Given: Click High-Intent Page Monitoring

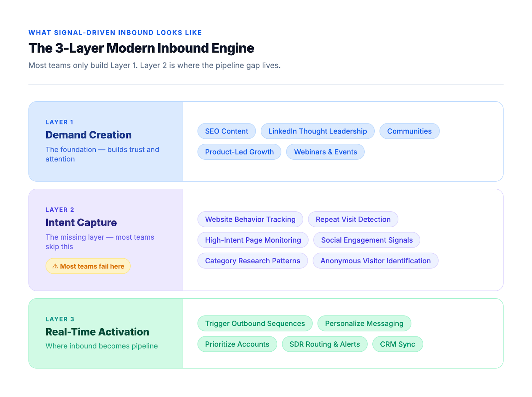Looking at the screenshot, I should pos(253,240).
